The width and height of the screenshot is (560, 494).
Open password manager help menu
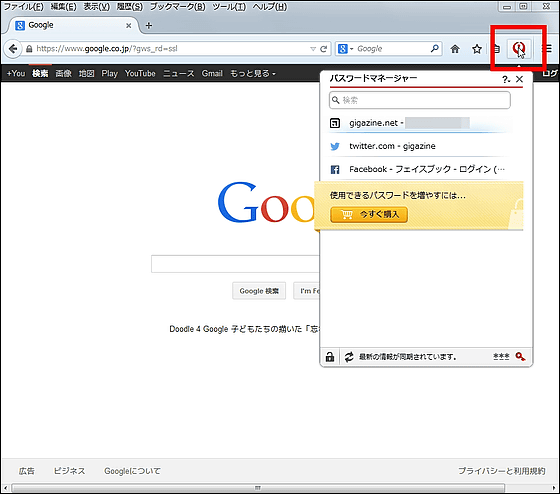click(506, 79)
